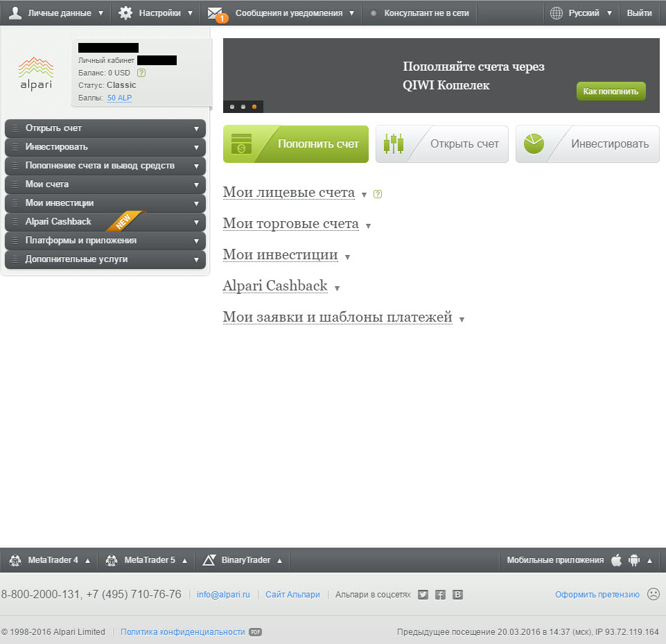
Task: Expand the Мои инвестиции section arrow in main area
Action: point(347,257)
